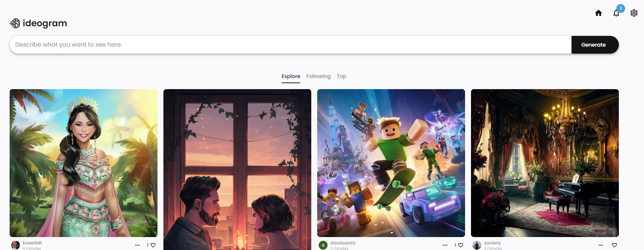Open the notifications bell

pos(616,13)
